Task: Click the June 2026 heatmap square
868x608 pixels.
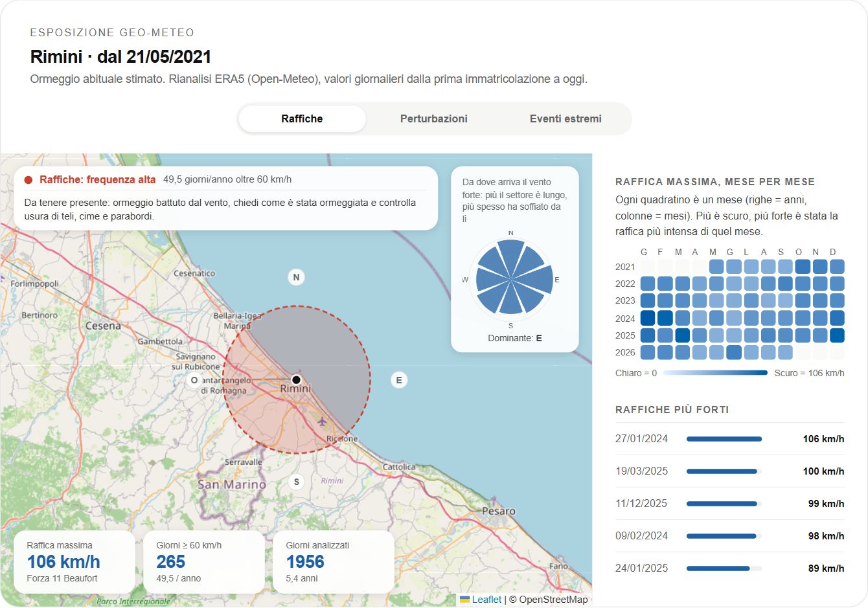Action: click(734, 352)
